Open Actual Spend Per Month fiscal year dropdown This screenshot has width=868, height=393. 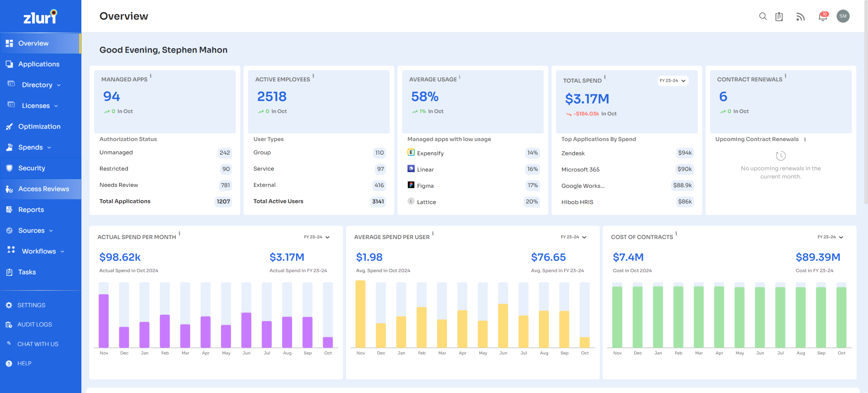[317, 237]
